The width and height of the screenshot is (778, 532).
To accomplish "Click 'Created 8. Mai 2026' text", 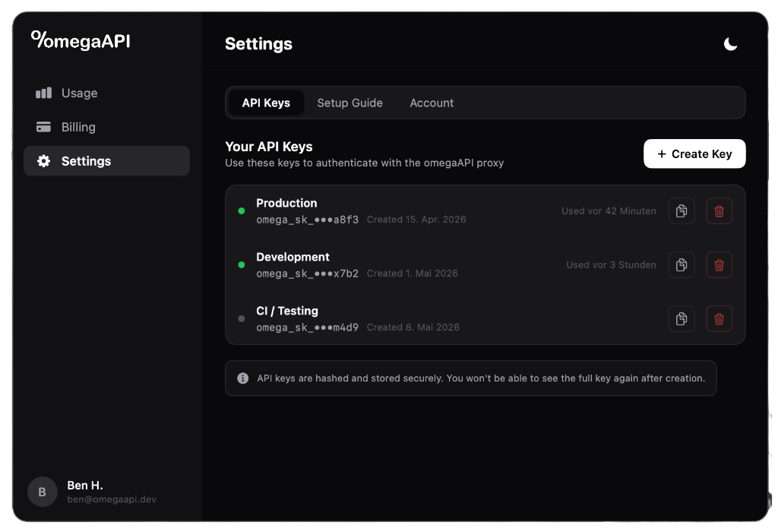I will (413, 328).
